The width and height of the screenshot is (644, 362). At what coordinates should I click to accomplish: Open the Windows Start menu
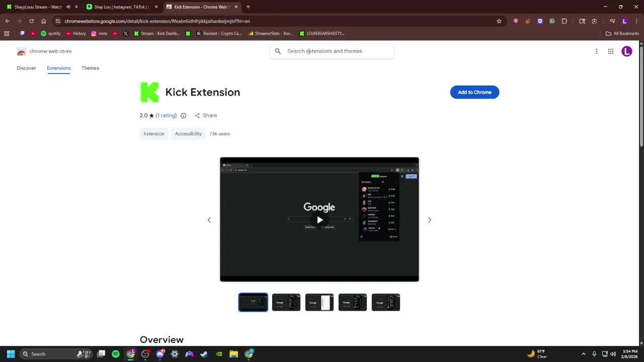(11, 354)
